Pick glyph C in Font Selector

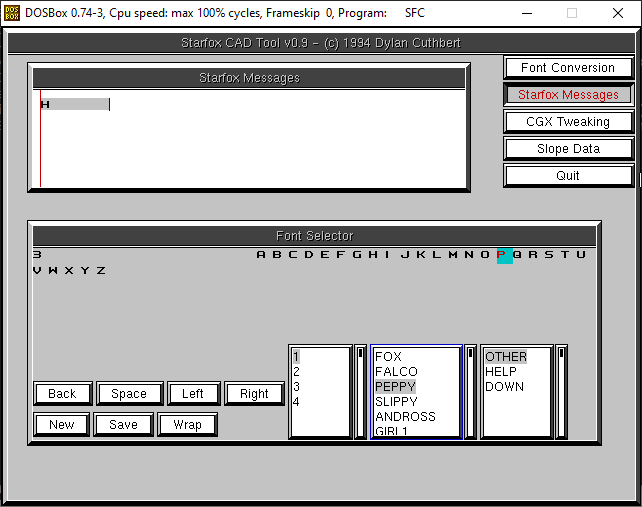click(293, 255)
